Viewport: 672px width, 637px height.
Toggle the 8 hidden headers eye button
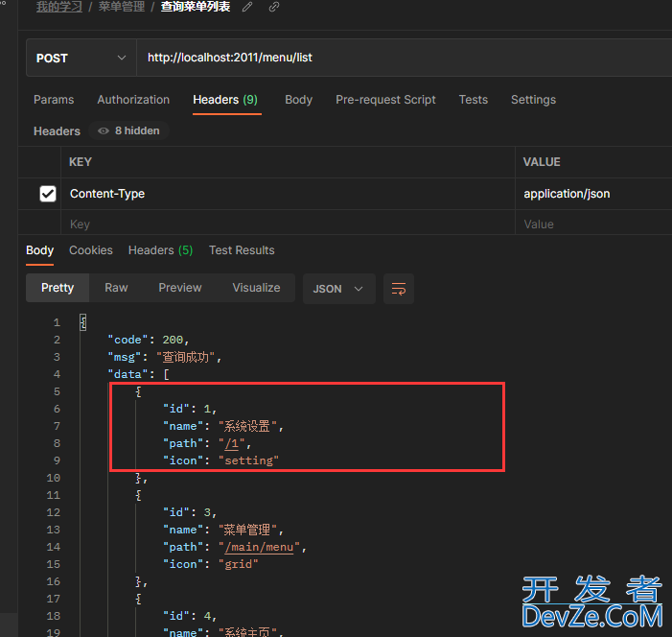(x=128, y=130)
